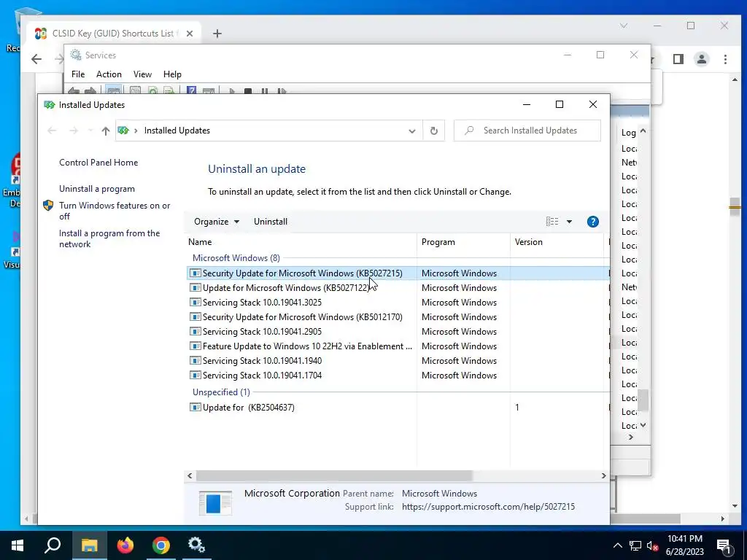Click the Services toolbar help icon
The height and width of the screenshot is (560, 747).
click(192, 90)
